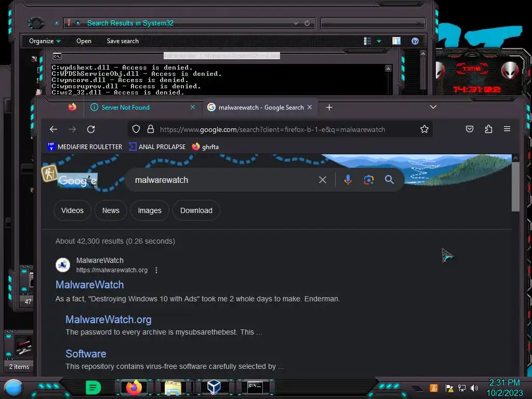The height and width of the screenshot is (399, 532).
Task: Focus the Google search text field
Action: point(224,180)
